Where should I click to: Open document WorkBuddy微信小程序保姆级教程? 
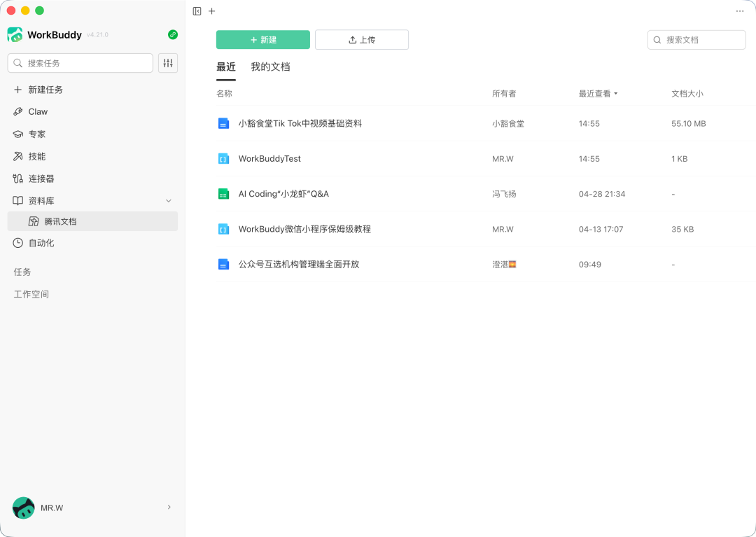[304, 229]
